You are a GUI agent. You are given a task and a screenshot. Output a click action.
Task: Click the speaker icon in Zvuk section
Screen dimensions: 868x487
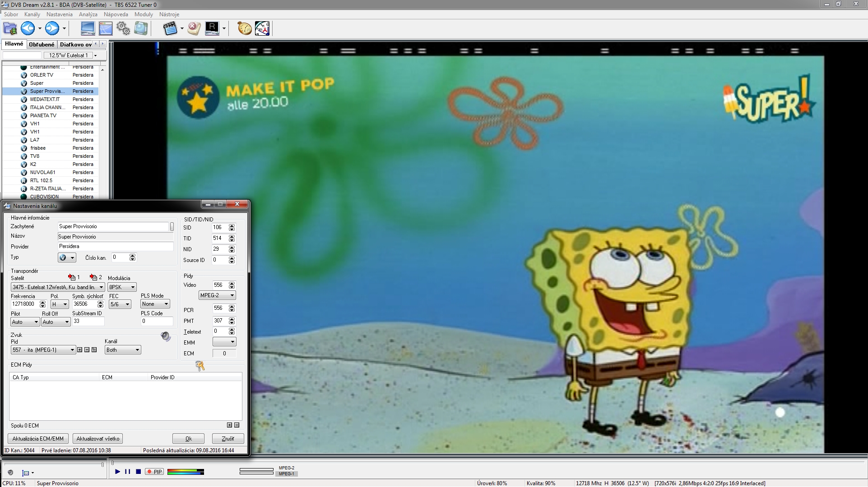click(x=166, y=336)
